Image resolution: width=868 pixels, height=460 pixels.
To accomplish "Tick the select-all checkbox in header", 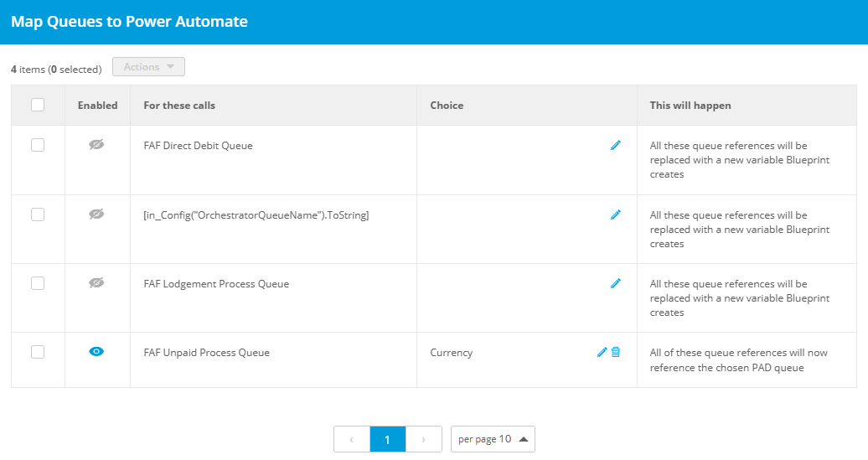I will tap(38, 105).
